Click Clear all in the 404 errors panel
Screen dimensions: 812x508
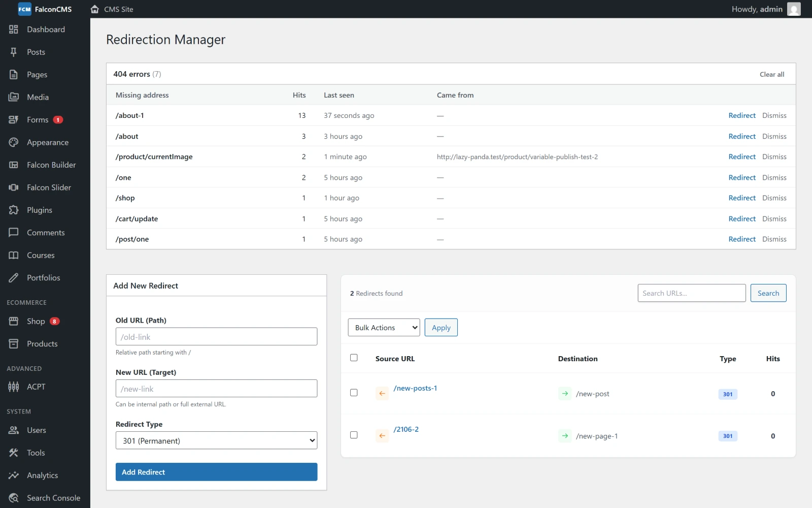click(771, 74)
